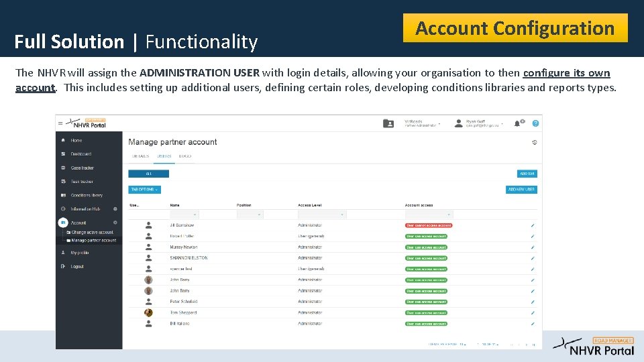The height and width of the screenshot is (362, 644).
Task: Select the name Tom Sheppard in table
Action: coord(183,313)
